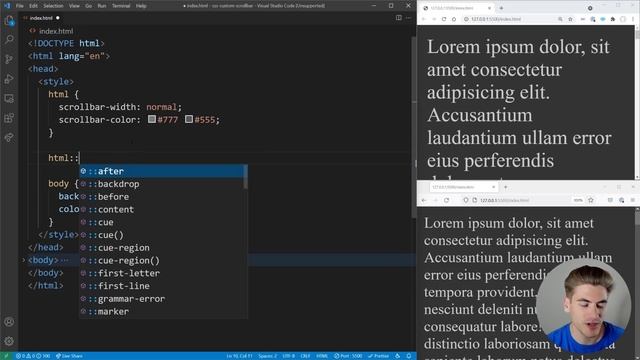Open Firefox hamburger menu
Screen dimensions: 640x360
(x=633, y=200)
